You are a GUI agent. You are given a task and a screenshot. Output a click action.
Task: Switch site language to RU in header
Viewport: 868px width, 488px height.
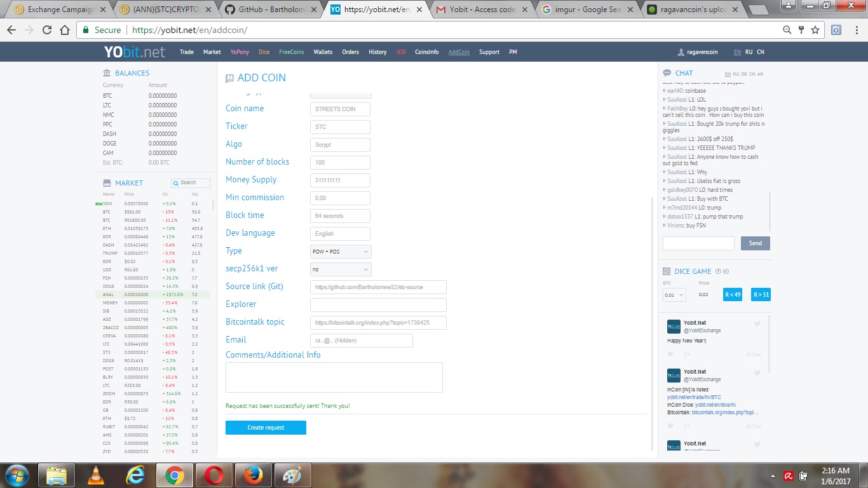[x=749, y=52]
